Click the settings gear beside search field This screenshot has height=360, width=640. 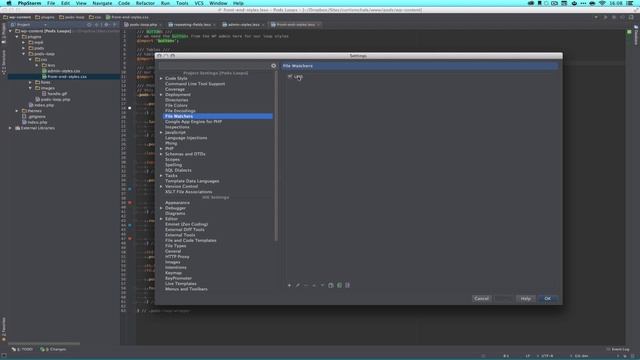pyautogui.click(x=273, y=66)
